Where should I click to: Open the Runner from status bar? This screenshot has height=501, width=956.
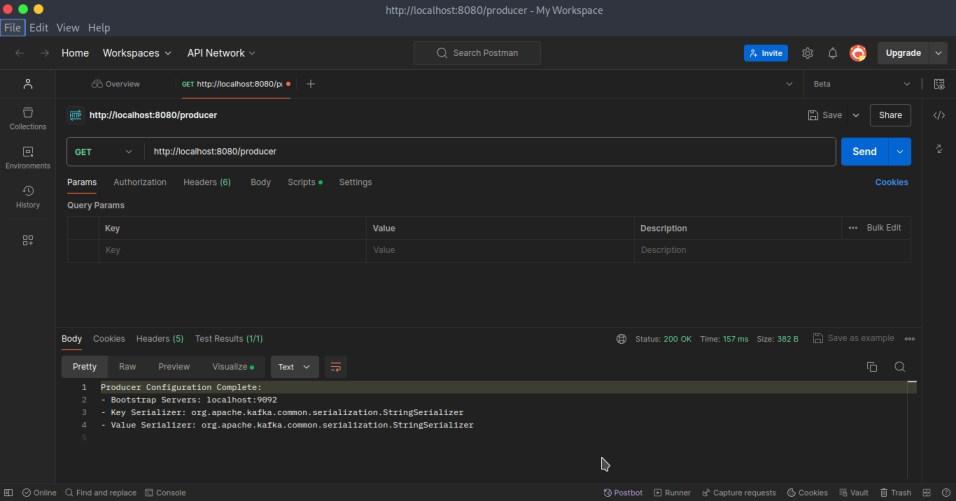(x=672, y=492)
